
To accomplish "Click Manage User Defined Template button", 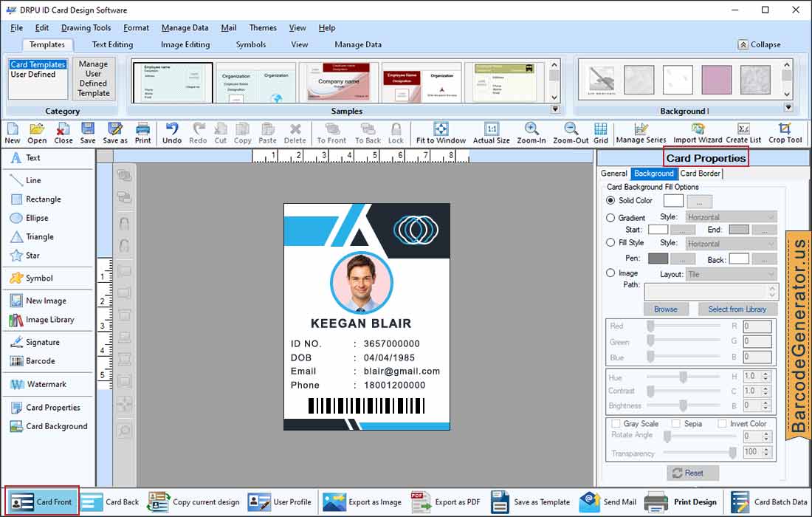I will point(94,79).
